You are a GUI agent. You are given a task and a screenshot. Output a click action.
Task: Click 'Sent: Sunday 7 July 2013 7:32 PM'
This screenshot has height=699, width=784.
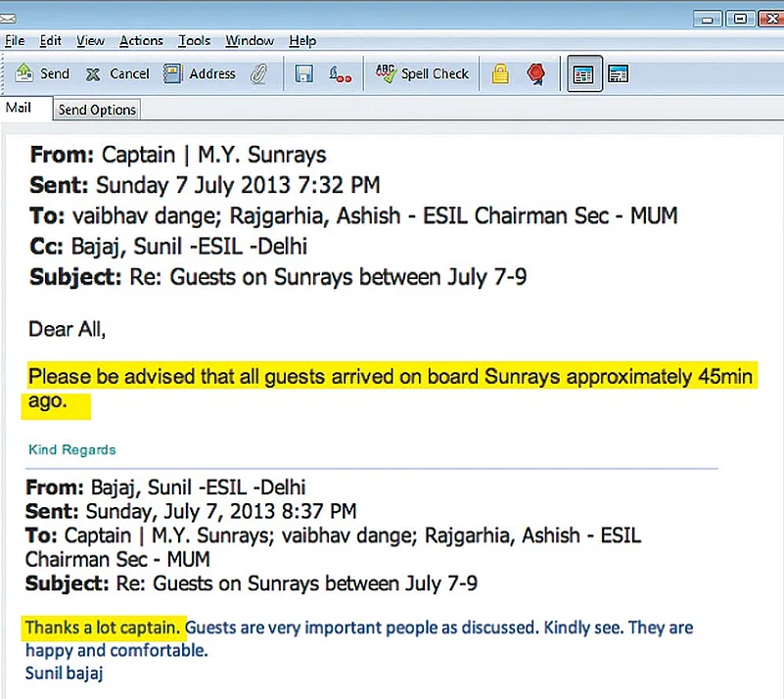tap(205, 185)
